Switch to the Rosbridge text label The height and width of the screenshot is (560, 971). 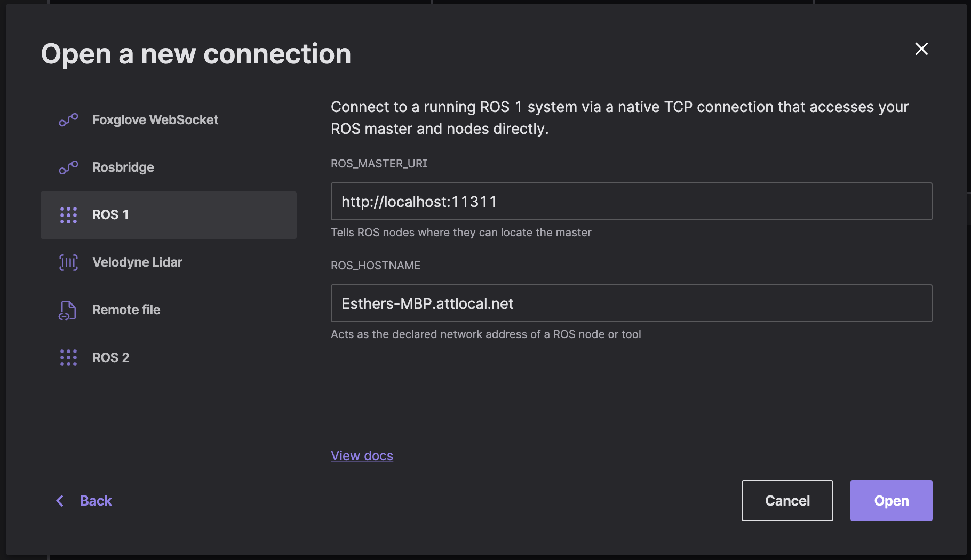point(123,167)
